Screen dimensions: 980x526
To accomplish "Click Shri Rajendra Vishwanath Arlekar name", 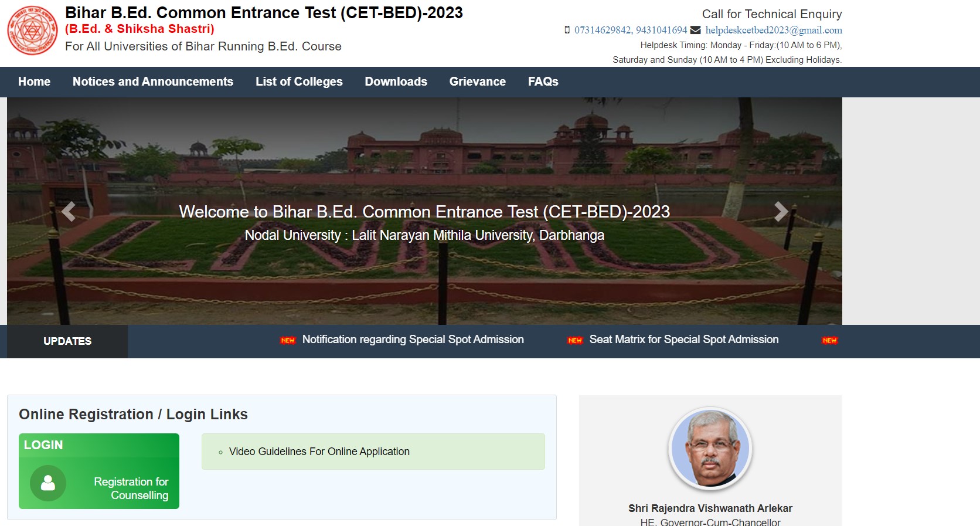I will [x=710, y=508].
